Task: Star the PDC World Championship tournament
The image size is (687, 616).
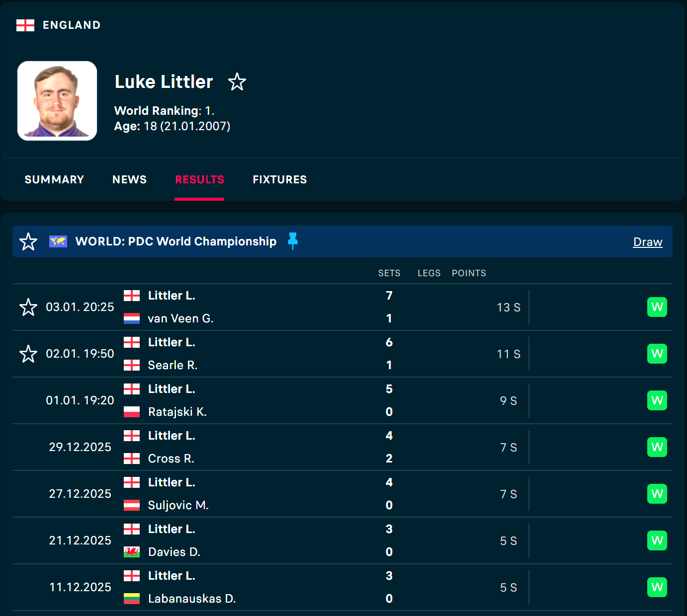Action: 28,241
